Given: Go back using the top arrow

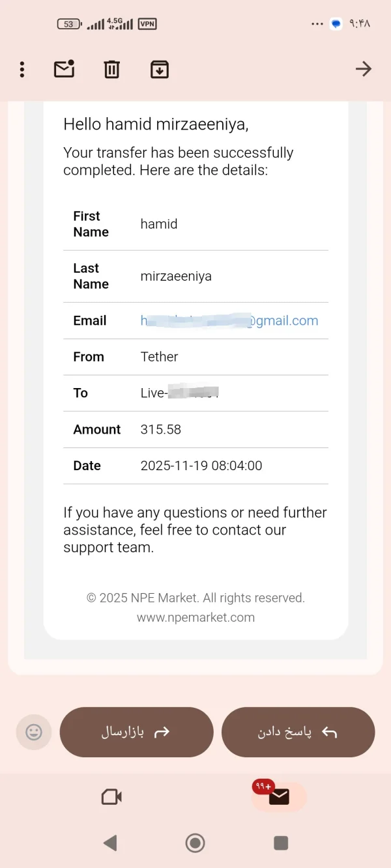Looking at the screenshot, I should (x=363, y=69).
